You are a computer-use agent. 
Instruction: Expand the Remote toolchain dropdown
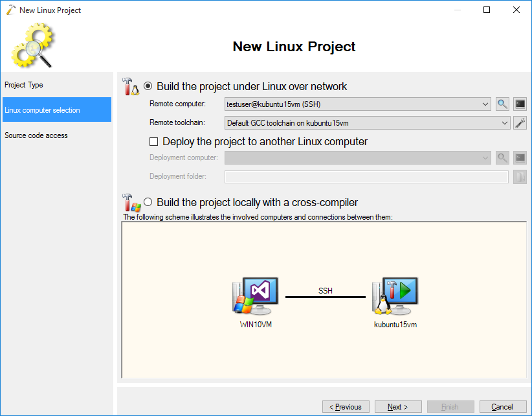tap(505, 122)
